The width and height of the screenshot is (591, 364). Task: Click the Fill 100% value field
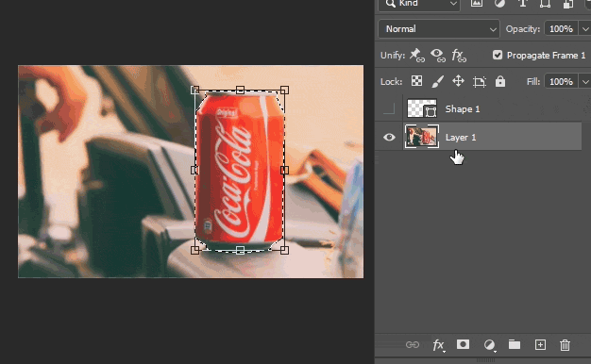561,82
